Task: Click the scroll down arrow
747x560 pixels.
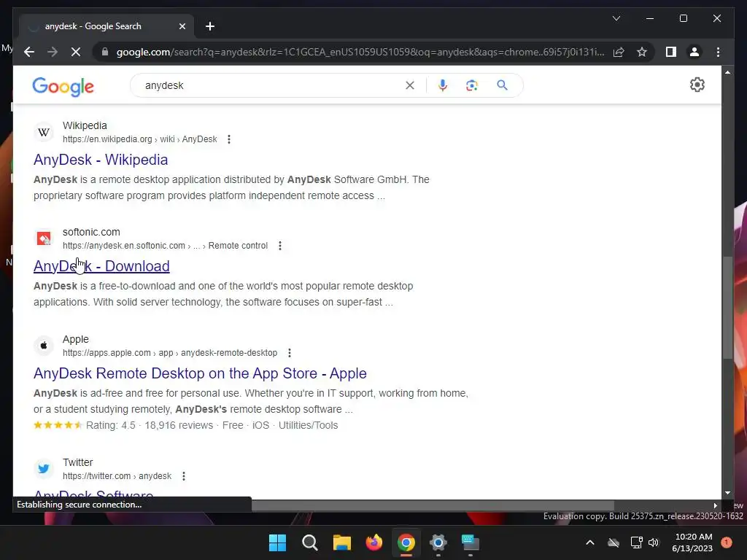Action: pyautogui.click(x=727, y=493)
